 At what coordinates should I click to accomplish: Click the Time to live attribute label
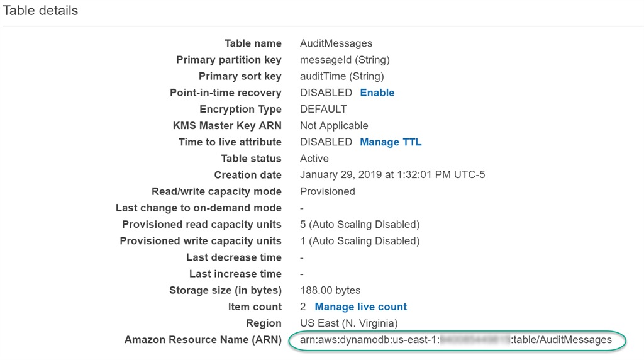230,142
